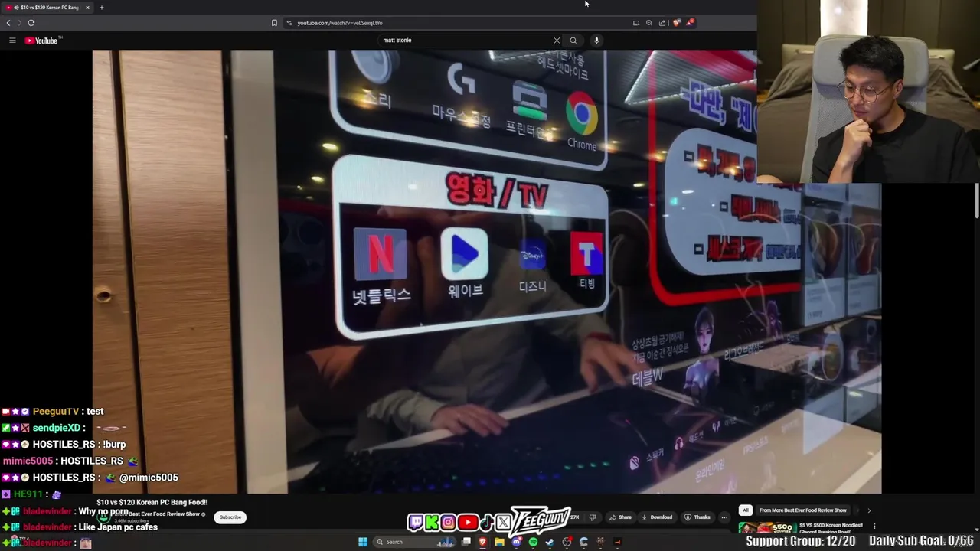Screen dimensions: 980x551
Task: Open site settings icon beside the URL
Action: [289, 23]
